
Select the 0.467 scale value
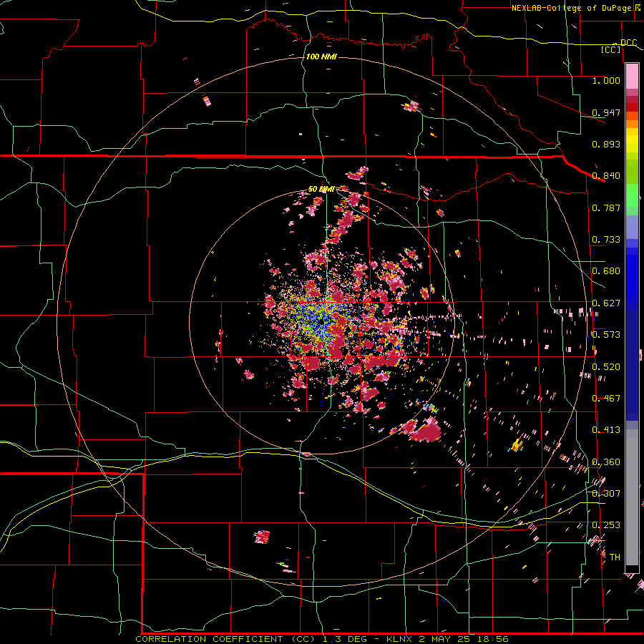coord(606,399)
